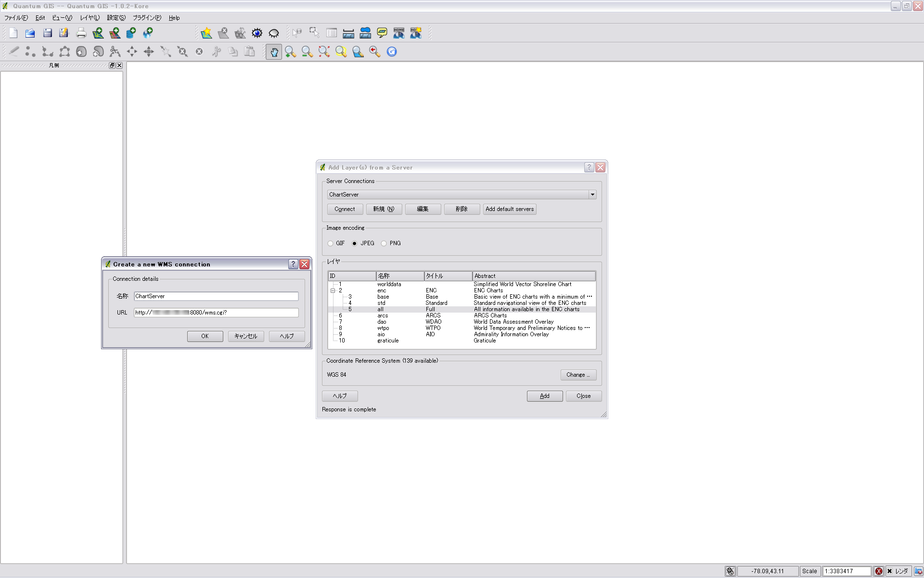Select the worlddata layer row
The width and height of the screenshot is (924, 578).
pos(389,284)
